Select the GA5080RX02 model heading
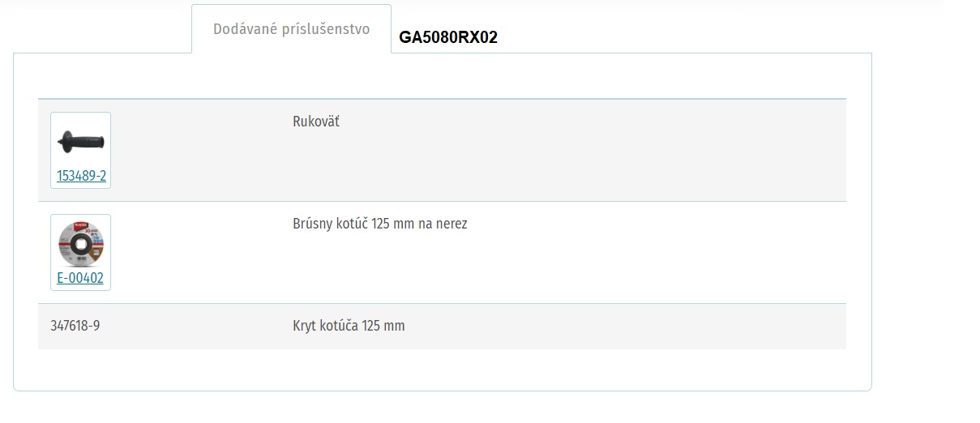 pos(448,37)
